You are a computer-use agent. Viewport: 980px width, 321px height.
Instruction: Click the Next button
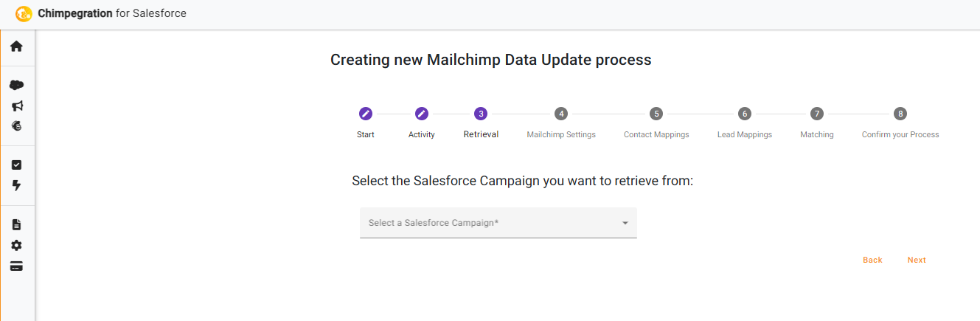pyautogui.click(x=917, y=260)
